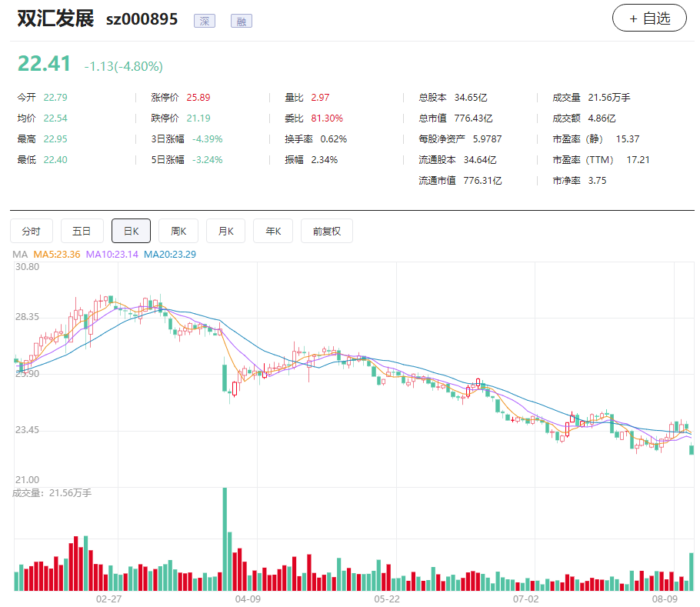Click the 市净率 value 3.75
The image size is (700, 607).
pyautogui.click(x=597, y=180)
